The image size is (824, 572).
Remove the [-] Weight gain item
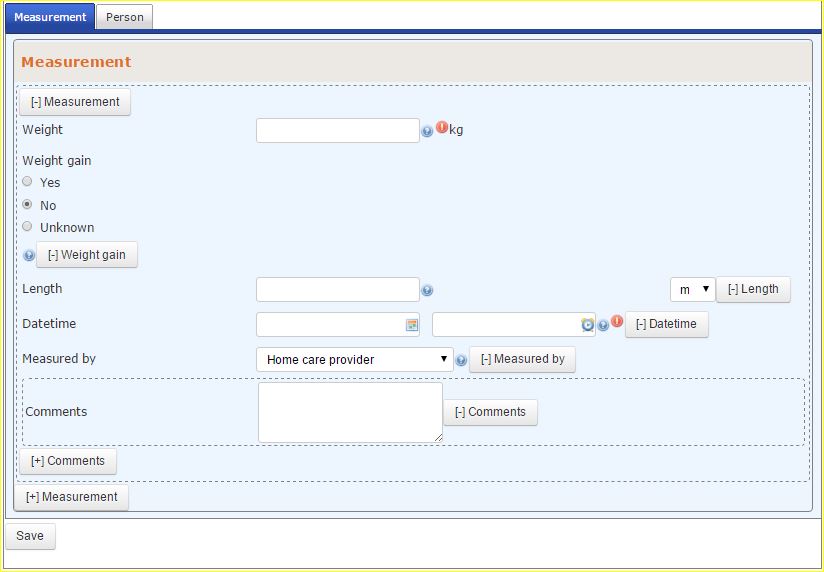coord(87,255)
